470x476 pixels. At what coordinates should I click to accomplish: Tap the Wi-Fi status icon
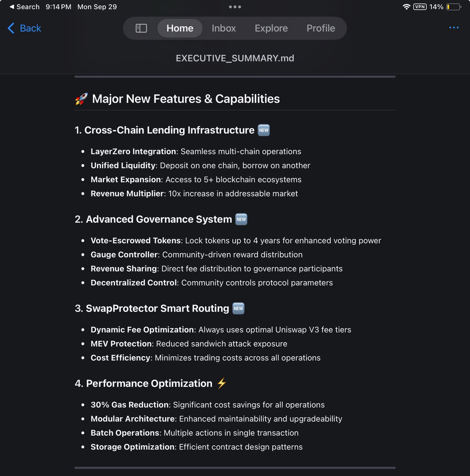(406, 7)
